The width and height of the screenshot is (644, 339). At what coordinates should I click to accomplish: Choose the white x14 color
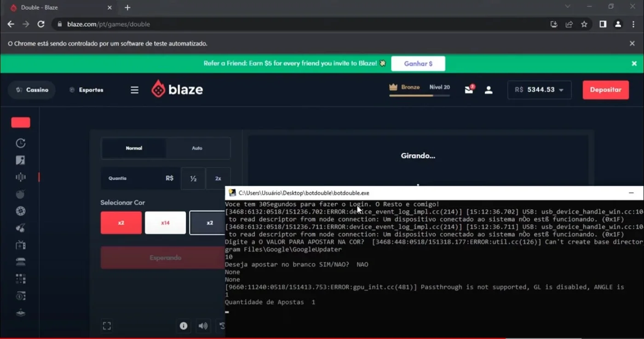(x=165, y=223)
